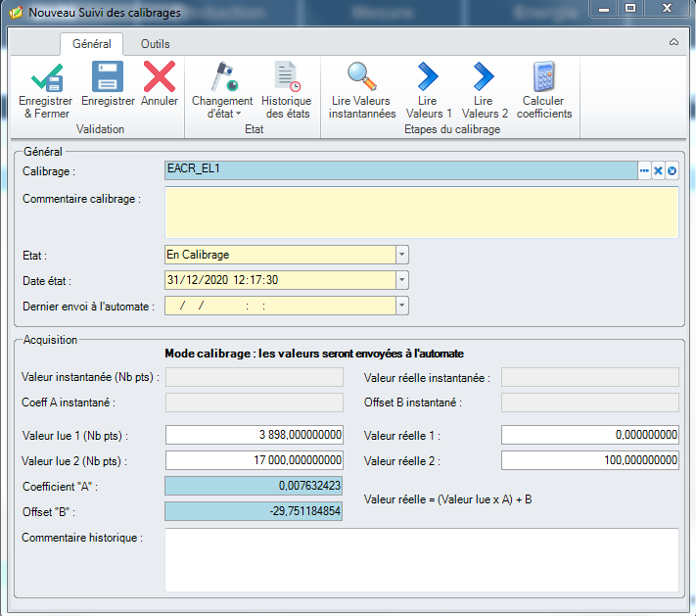Viewport: 696px width, 616px height.
Task: Click the Lire Valeurs 1 arrow
Action: 429,77
